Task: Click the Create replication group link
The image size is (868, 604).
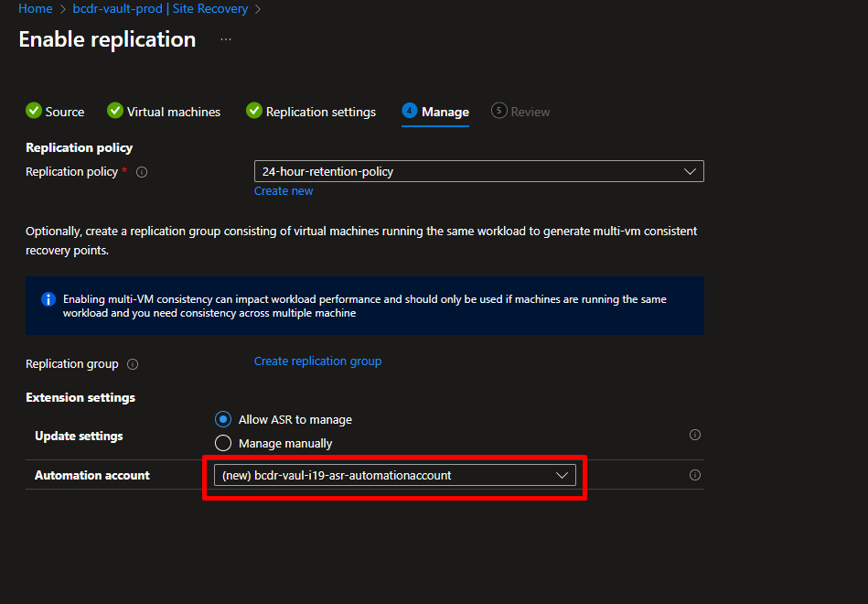Action: tap(317, 361)
